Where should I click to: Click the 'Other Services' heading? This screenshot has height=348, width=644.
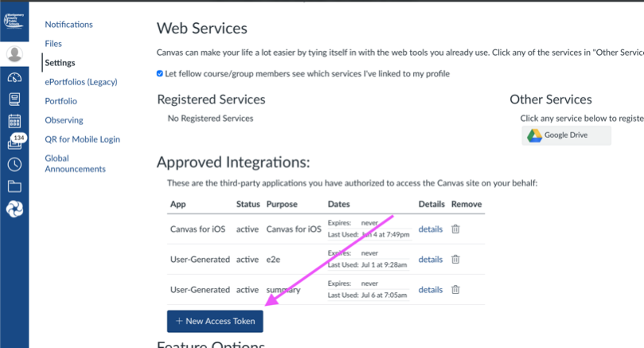tap(551, 100)
